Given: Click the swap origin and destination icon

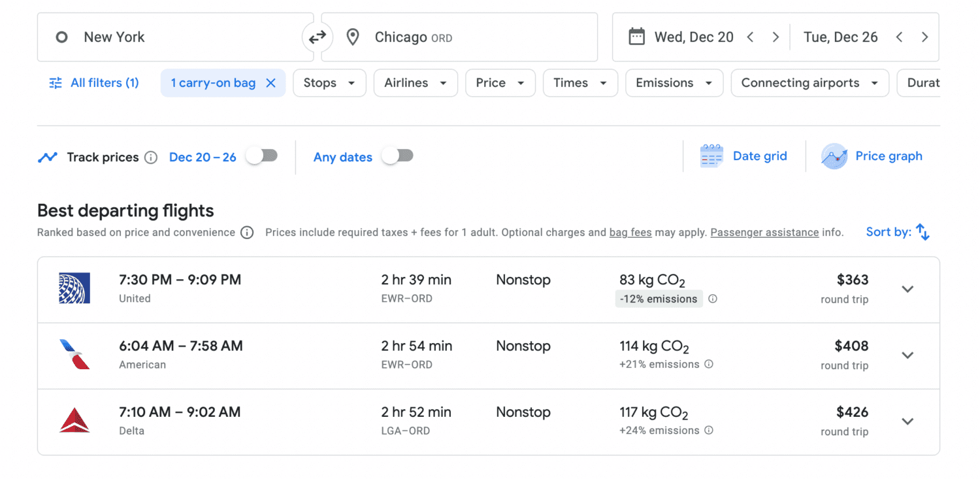Looking at the screenshot, I should [x=318, y=37].
